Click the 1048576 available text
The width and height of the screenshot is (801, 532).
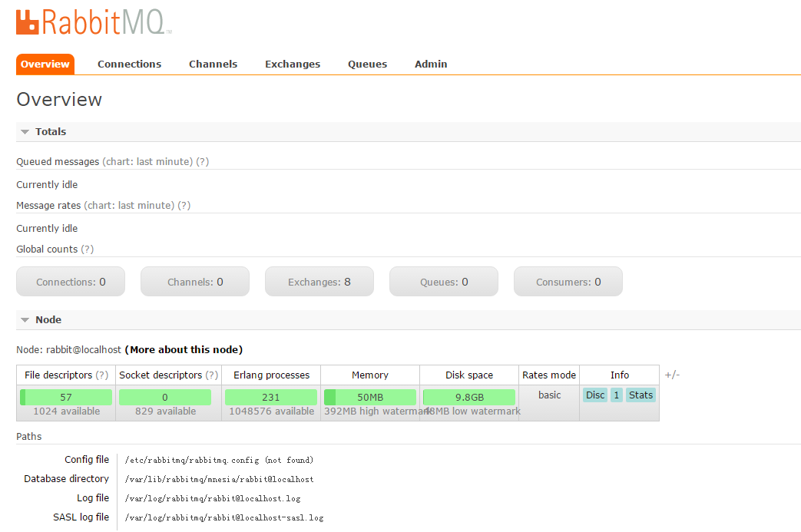(271, 411)
